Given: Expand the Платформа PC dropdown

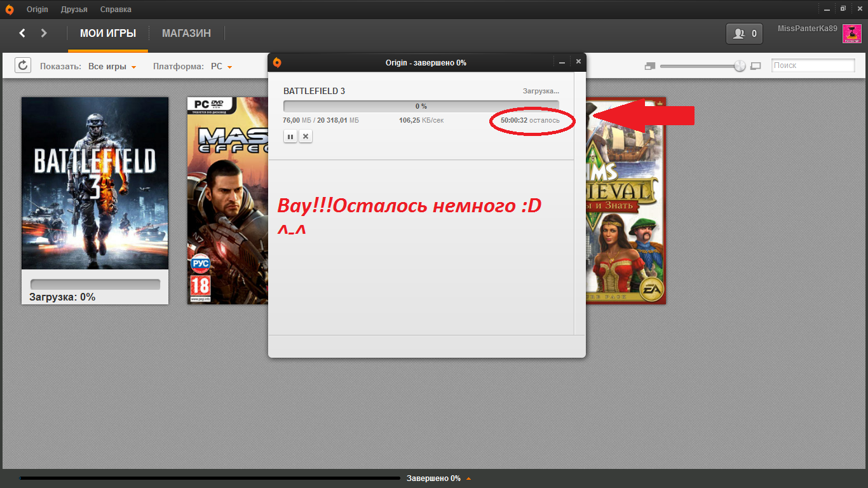Looking at the screenshot, I should click(222, 66).
